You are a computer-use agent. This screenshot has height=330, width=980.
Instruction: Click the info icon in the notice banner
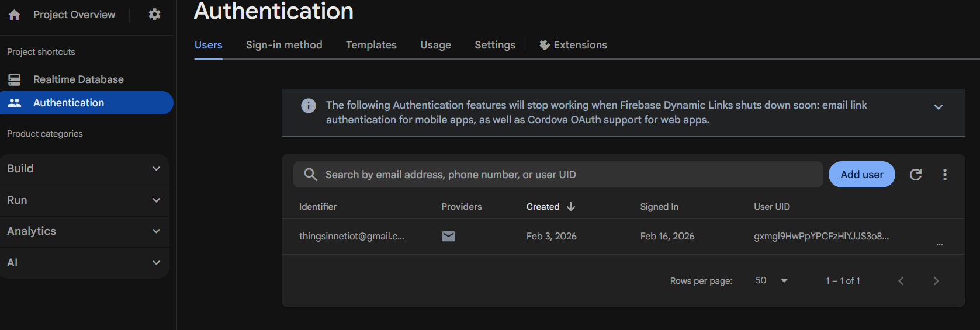click(309, 106)
